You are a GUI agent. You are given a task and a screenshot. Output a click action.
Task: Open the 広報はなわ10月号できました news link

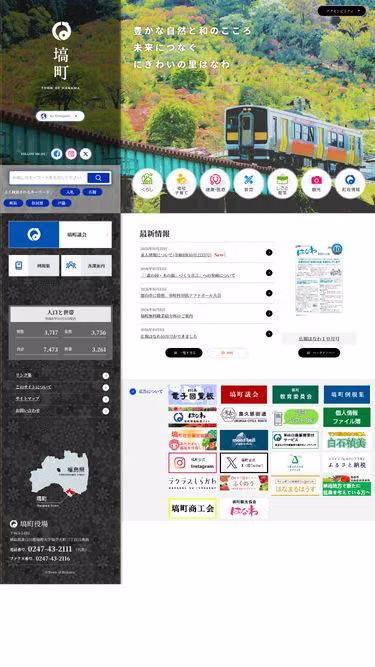coord(169,336)
